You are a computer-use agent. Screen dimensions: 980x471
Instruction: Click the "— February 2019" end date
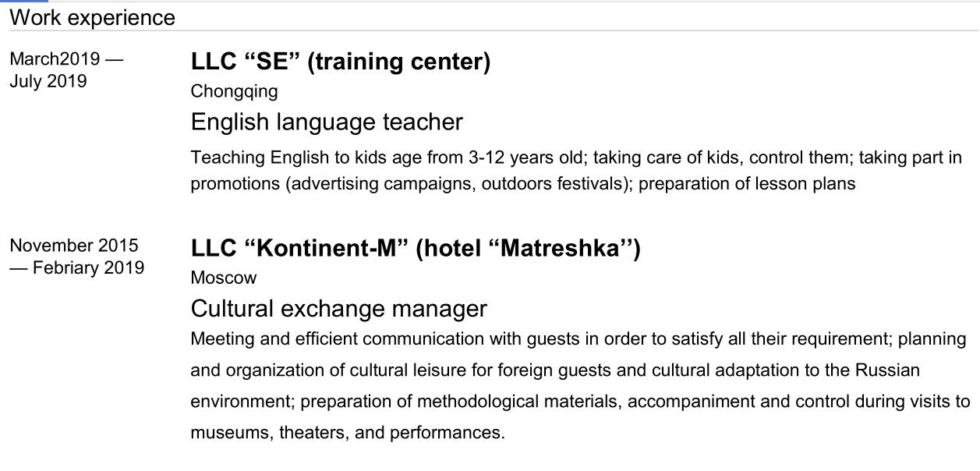tap(77, 267)
